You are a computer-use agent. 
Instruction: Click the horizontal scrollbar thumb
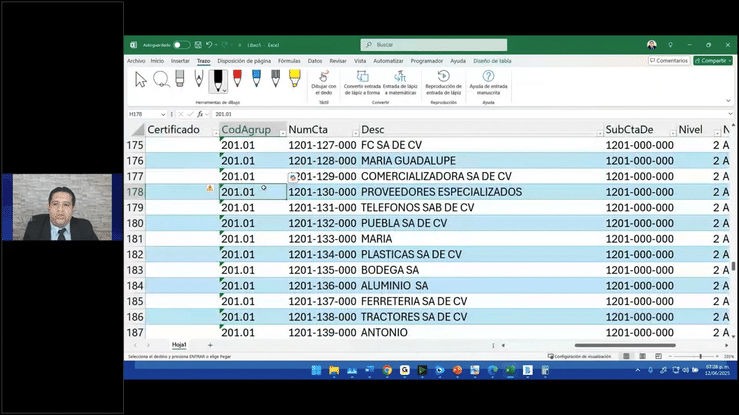(625, 345)
